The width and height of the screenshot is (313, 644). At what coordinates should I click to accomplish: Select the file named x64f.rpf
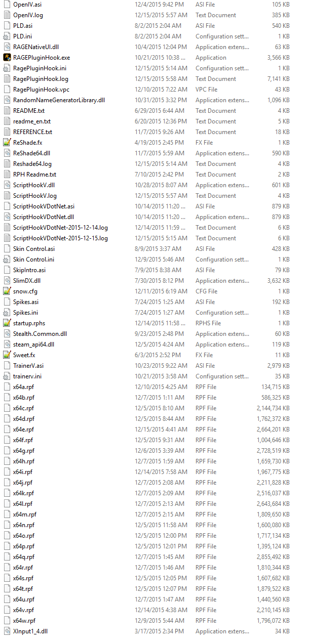click(23, 440)
